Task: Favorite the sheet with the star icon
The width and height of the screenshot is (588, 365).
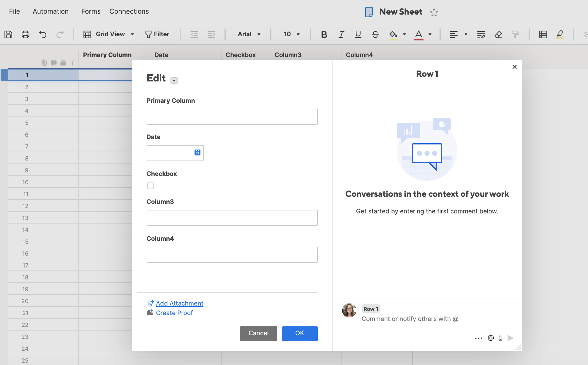Action: 434,12
